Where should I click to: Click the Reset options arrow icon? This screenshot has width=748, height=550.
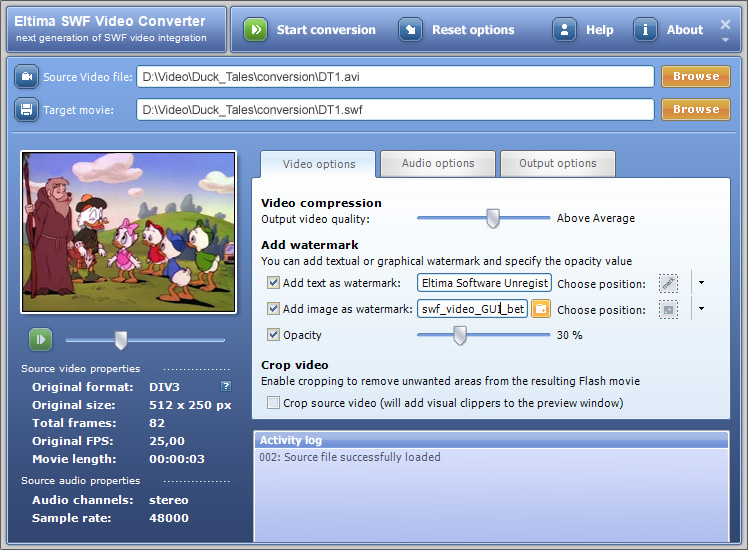[410, 30]
